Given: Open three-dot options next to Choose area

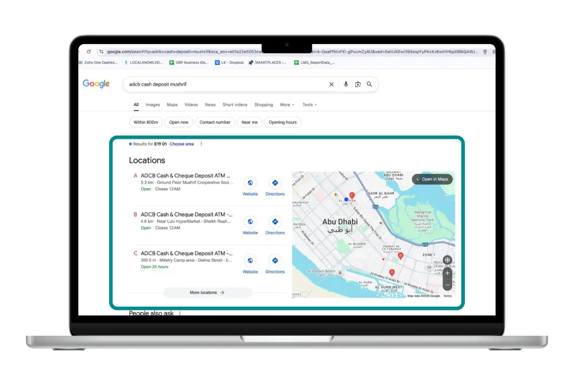Looking at the screenshot, I should 201,144.
